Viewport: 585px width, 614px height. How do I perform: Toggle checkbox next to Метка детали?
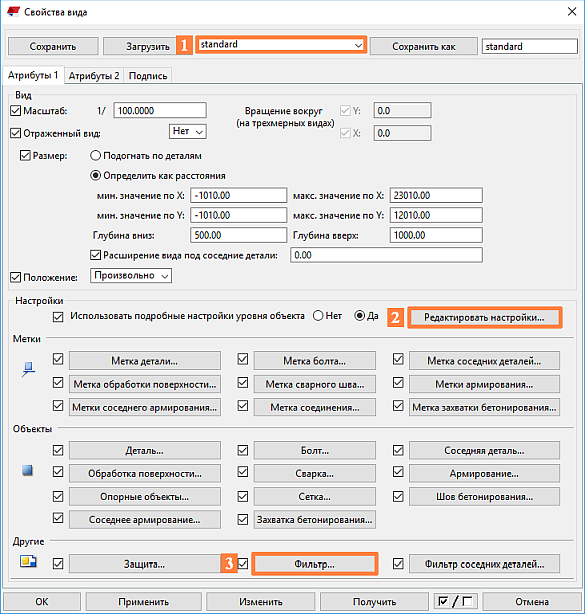[58, 359]
